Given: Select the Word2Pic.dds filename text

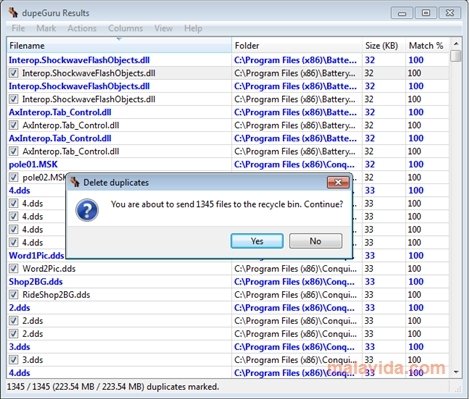Looking at the screenshot, I should click(x=49, y=269).
